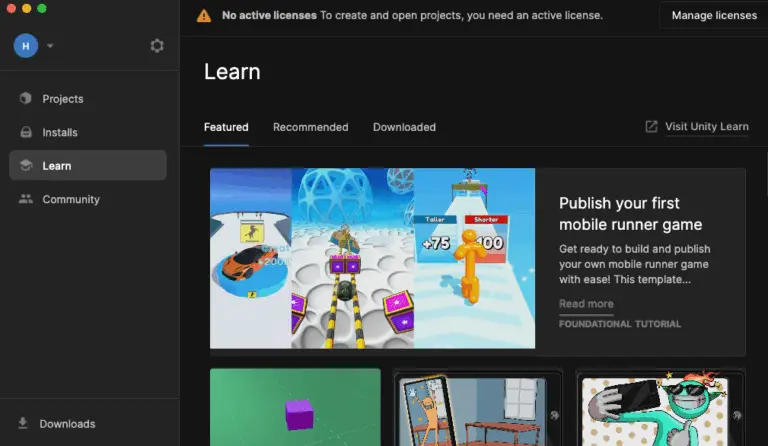Click the Downloads arrow icon
This screenshot has height=446, width=768.
pos(23,424)
